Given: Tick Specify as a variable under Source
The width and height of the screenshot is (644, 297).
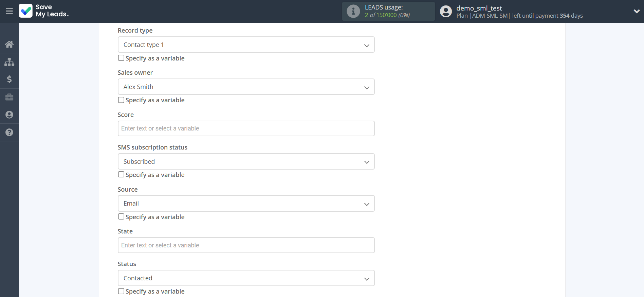Looking at the screenshot, I should click(121, 216).
